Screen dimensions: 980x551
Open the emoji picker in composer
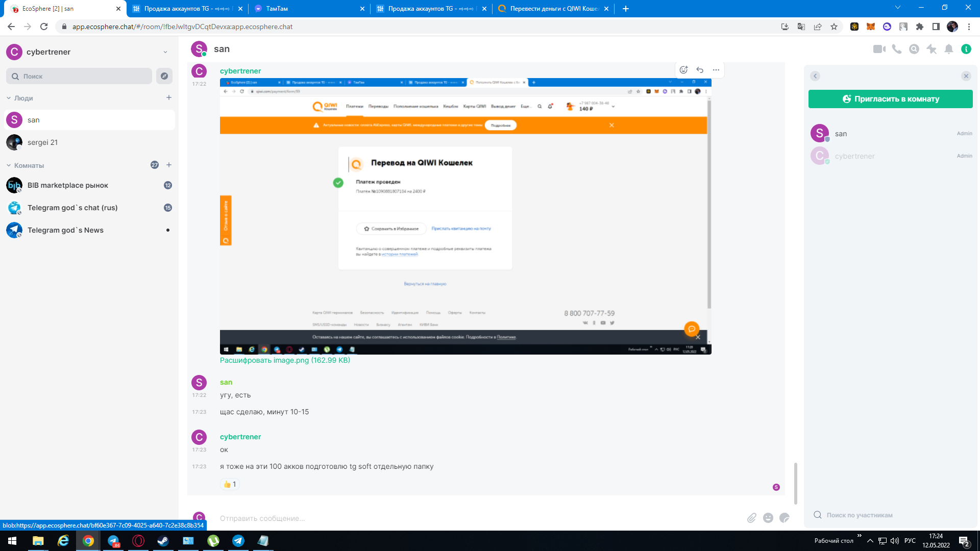tap(768, 518)
